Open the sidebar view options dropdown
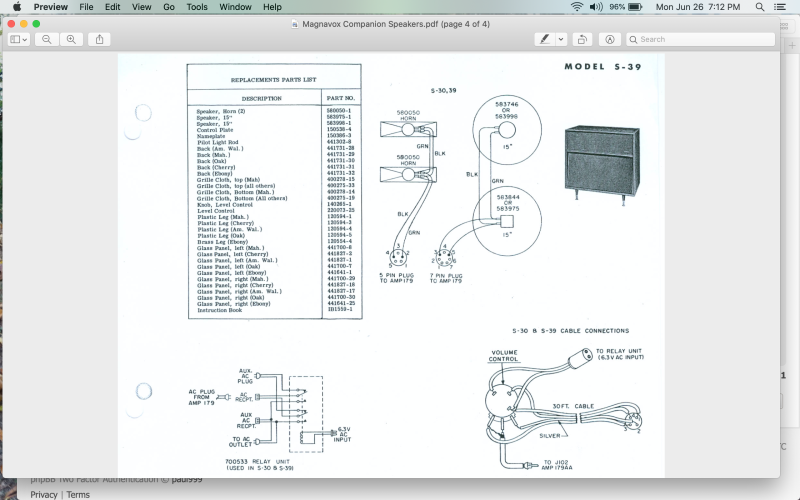Viewport: 800px width, 500px height. (19, 39)
